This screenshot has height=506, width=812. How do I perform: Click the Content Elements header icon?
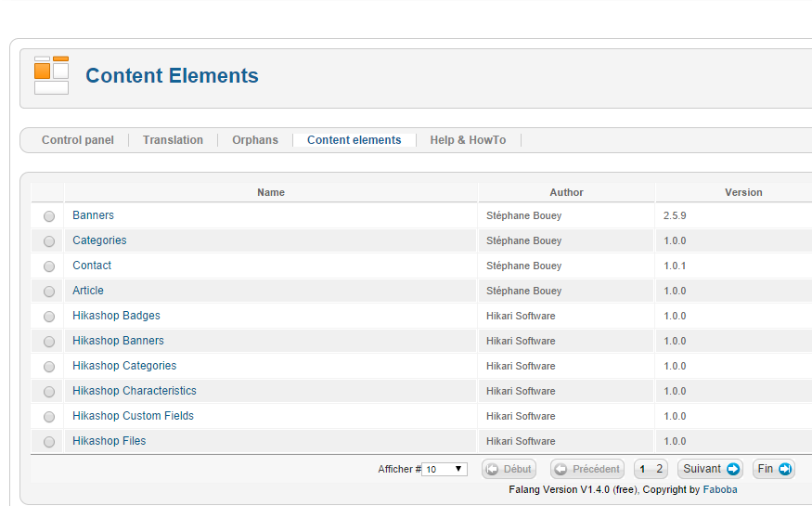51,75
